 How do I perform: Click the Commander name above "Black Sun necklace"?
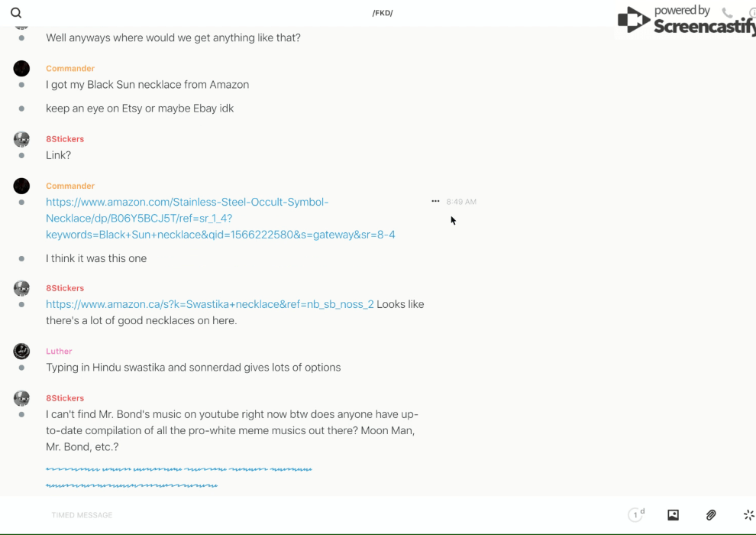click(70, 68)
